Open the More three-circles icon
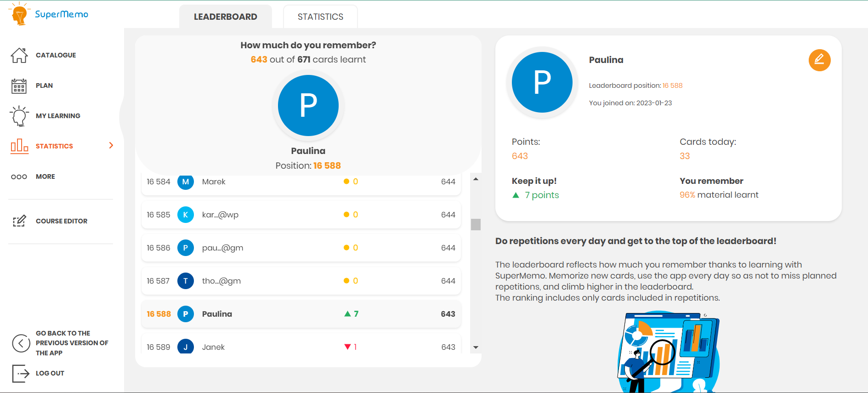This screenshot has width=868, height=393. coord(19,177)
